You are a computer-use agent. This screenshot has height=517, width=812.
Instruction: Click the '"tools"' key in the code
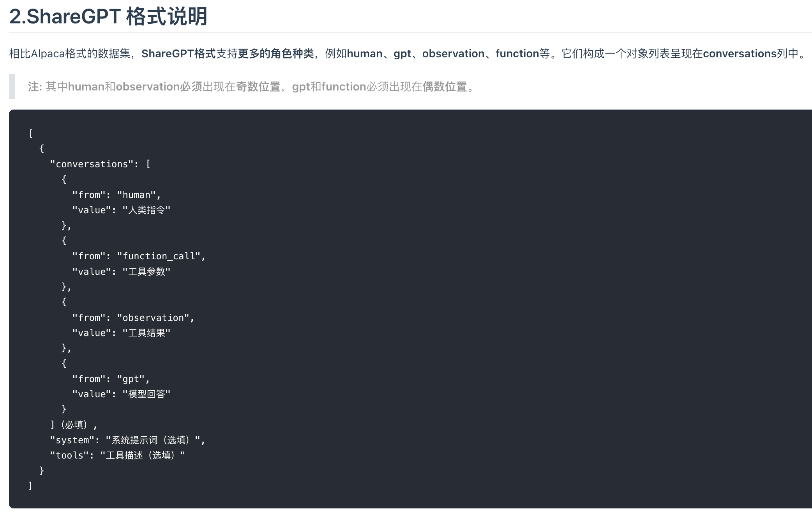tap(69, 455)
